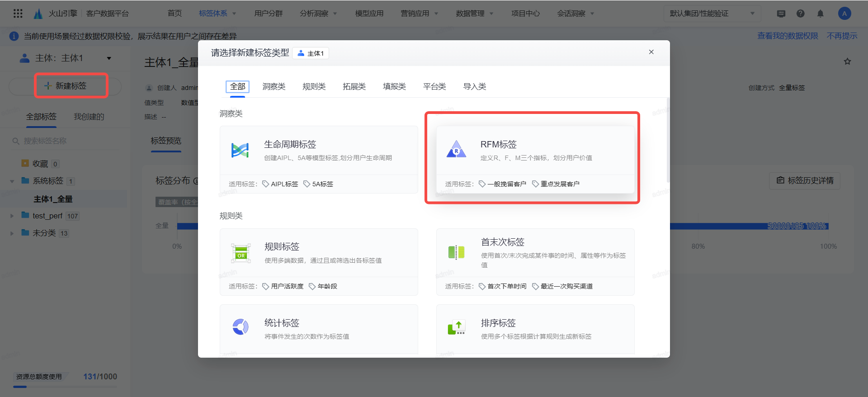Expand the test_perf tree folder
The image size is (868, 397).
point(12,216)
